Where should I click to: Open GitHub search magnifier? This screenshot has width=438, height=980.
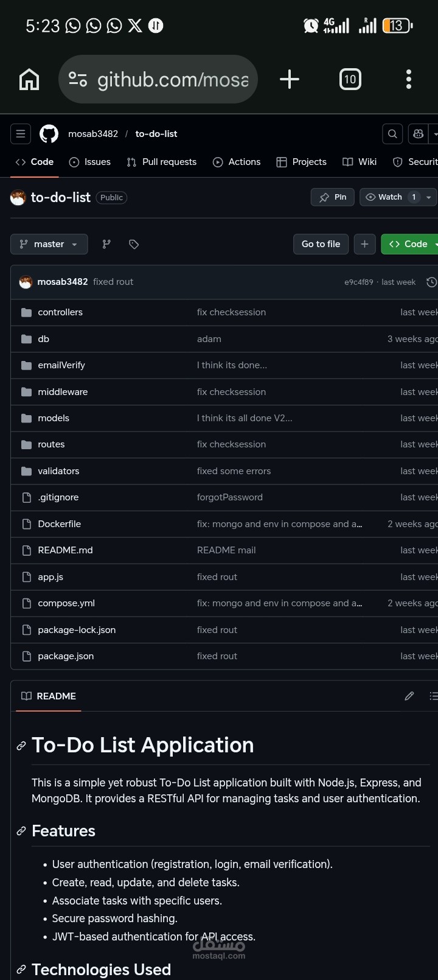tap(392, 134)
